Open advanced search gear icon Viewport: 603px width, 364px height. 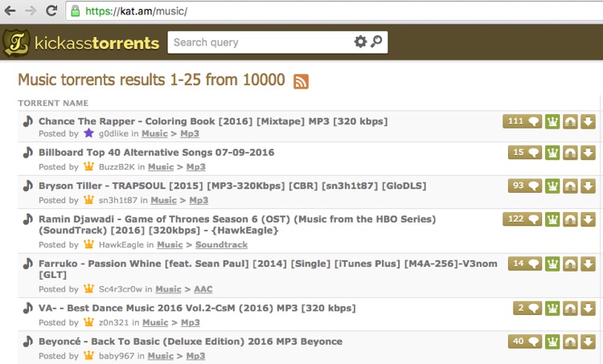[360, 42]
